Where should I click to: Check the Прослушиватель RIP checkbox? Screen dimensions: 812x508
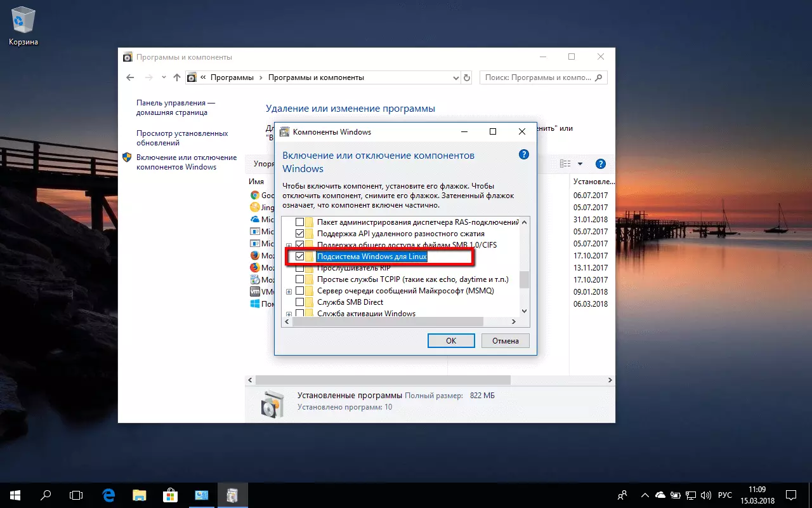click(300, 268)
